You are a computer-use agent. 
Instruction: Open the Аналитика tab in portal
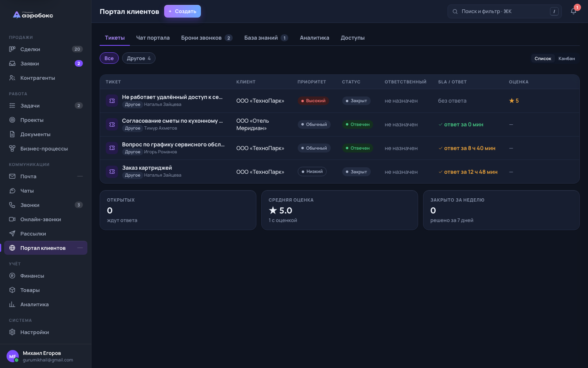314,38
